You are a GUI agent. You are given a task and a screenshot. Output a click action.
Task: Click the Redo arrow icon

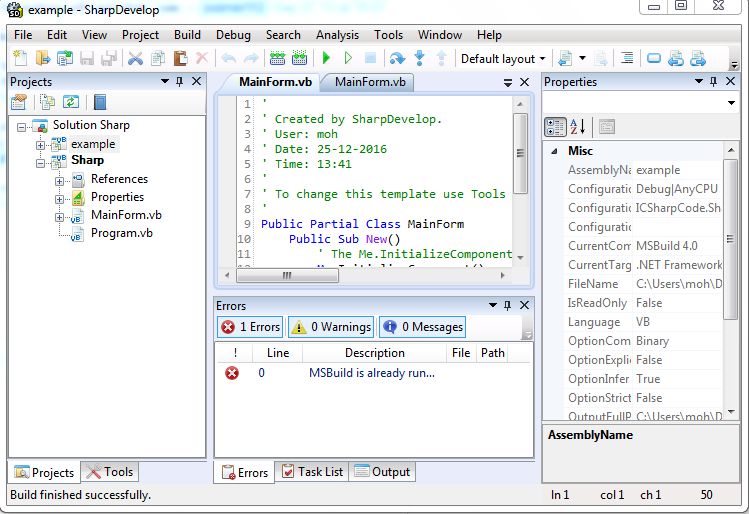click(x=251, y=58)
